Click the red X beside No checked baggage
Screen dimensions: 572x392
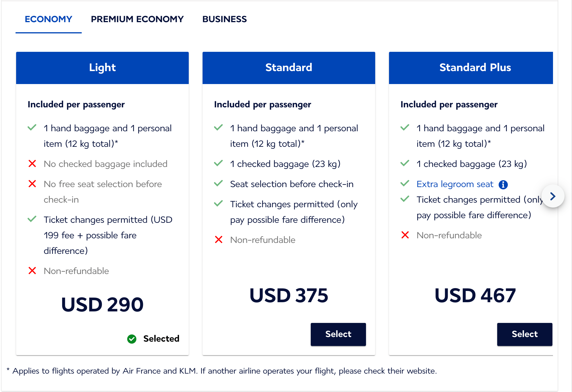(32, 164)
